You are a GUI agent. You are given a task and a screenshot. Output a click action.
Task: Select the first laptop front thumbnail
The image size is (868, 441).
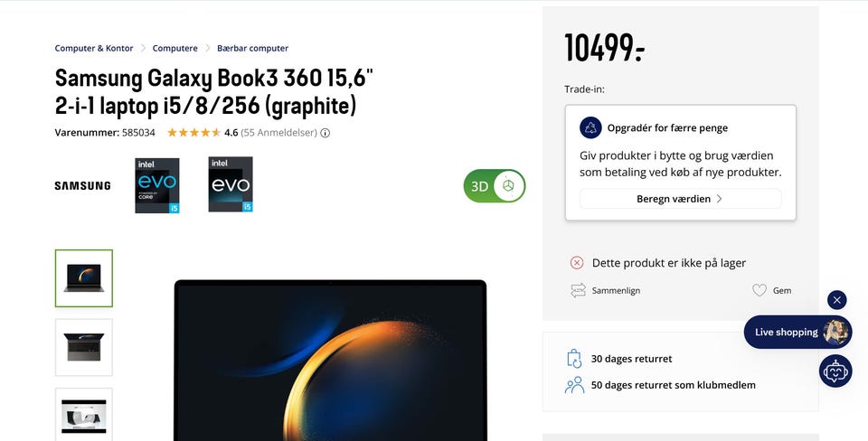83,278
